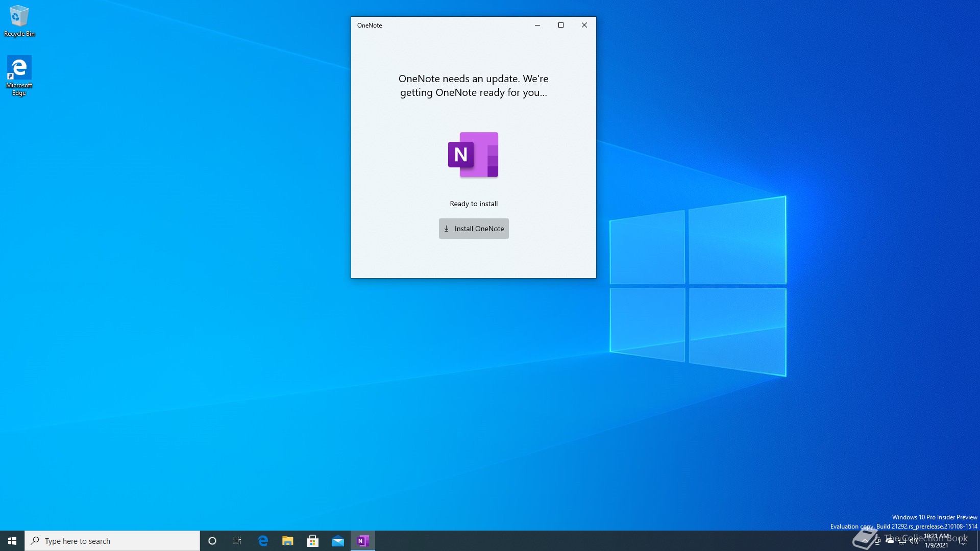Launch Edge from the taskbar

263,541
